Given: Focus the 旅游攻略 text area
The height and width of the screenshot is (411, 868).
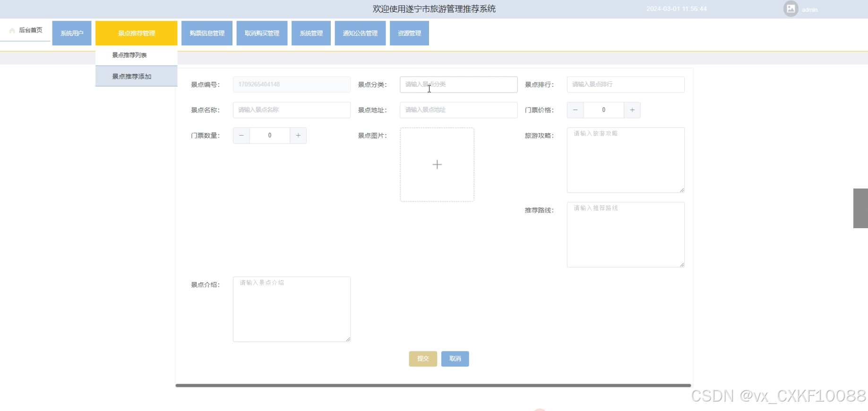Looking at the screenshot, I should pos(626,160).
